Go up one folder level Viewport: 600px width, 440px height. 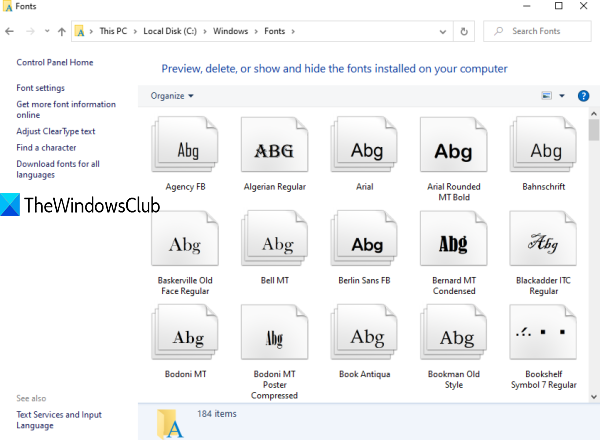(62, 31)
